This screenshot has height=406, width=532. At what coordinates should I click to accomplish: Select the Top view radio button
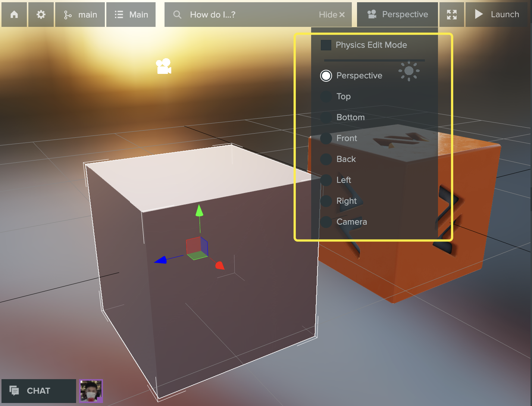pyautogui.click(x=326, y=97)
